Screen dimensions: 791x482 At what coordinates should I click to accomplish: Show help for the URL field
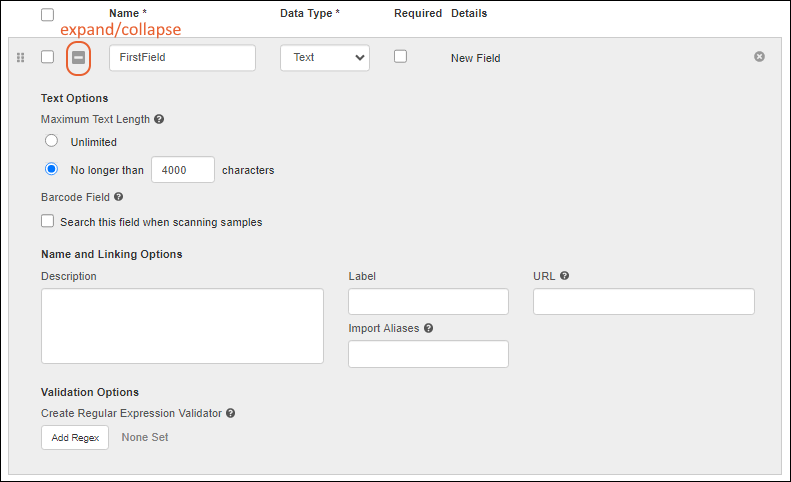click(565, 276)
